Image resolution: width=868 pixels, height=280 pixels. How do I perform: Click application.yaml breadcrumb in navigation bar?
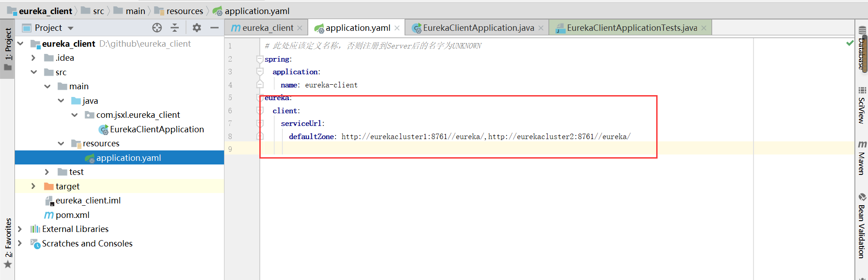(x=251, y=11)
